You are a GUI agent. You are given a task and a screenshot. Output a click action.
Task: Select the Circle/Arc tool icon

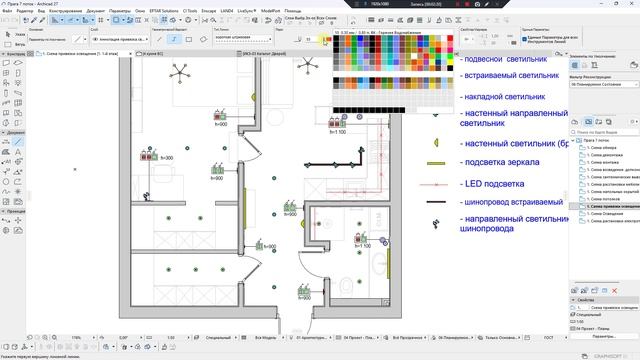(x=6, y=182)
